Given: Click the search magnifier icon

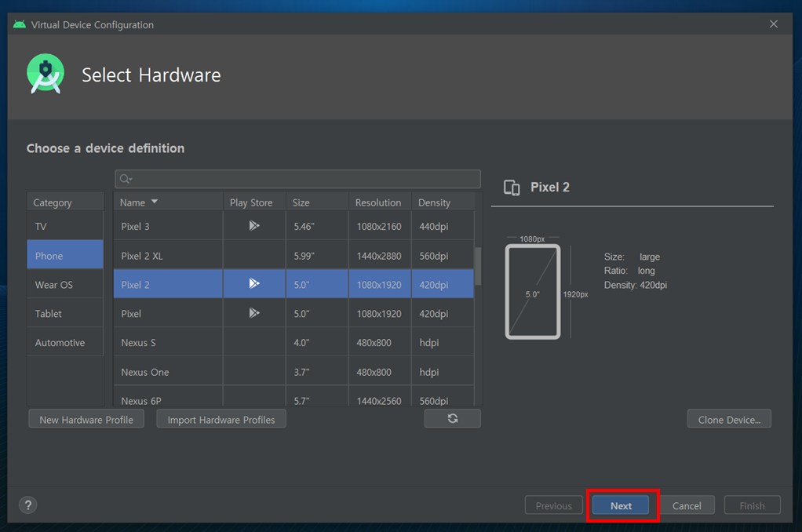Looking at the screenshot, I should tap(126, 179).
